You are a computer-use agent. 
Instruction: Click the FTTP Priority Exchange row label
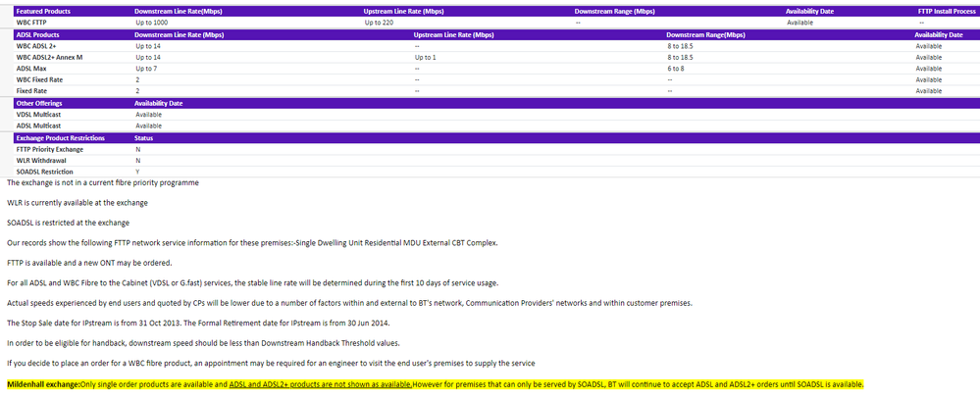[x=50, y=149]
